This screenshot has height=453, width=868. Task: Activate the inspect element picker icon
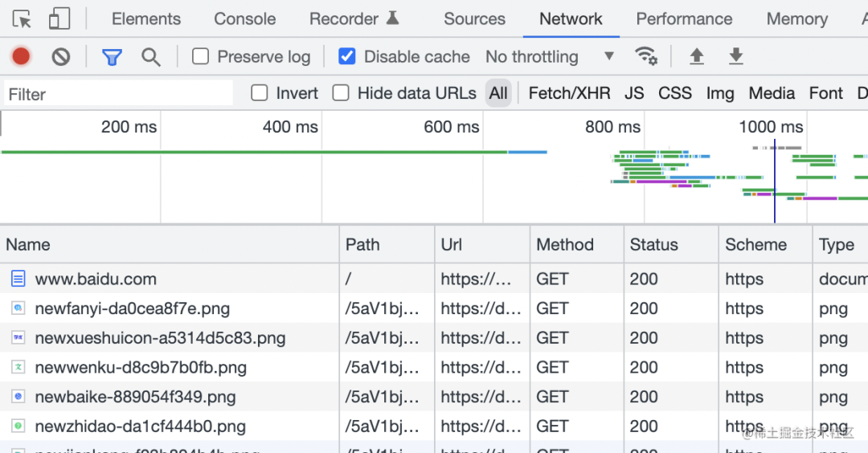point(22,18)
